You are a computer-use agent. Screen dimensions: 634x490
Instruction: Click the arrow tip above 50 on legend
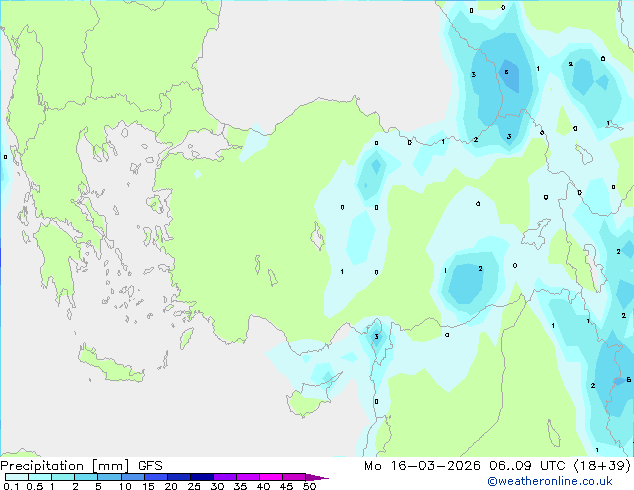(317, 477)
